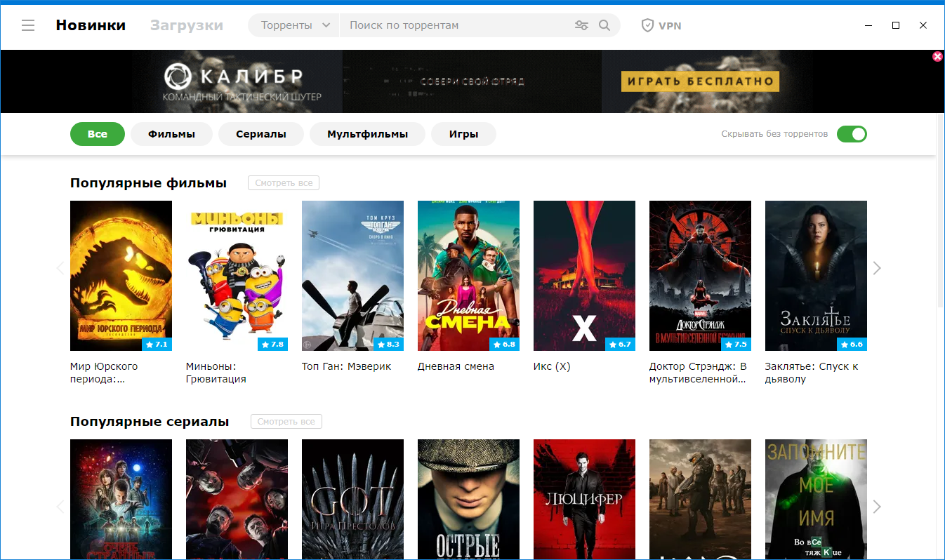
Task: Open the Игра Престолов series poster
Action: (x=352, y=500)
